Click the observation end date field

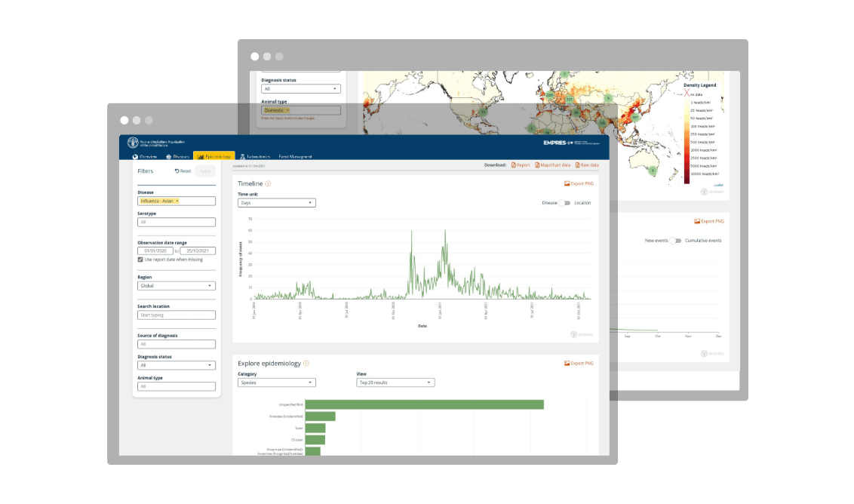click(198, 251)
